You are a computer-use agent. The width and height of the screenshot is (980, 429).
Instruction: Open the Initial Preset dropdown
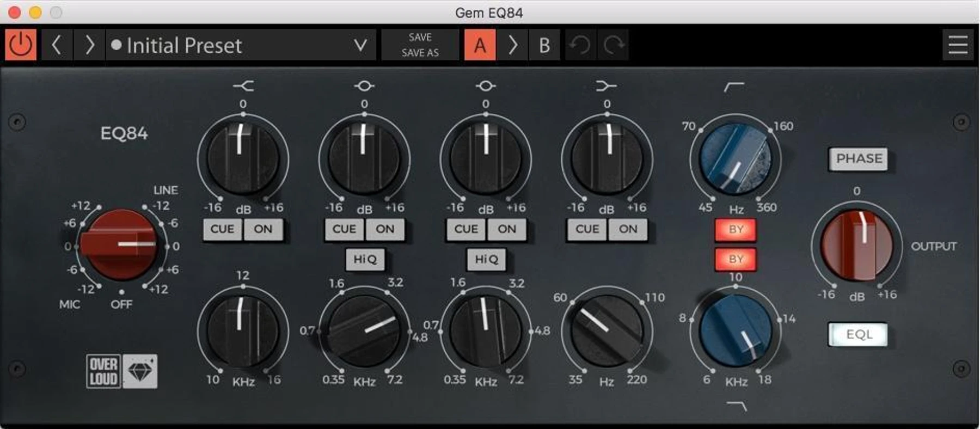(x=240, y=45)
